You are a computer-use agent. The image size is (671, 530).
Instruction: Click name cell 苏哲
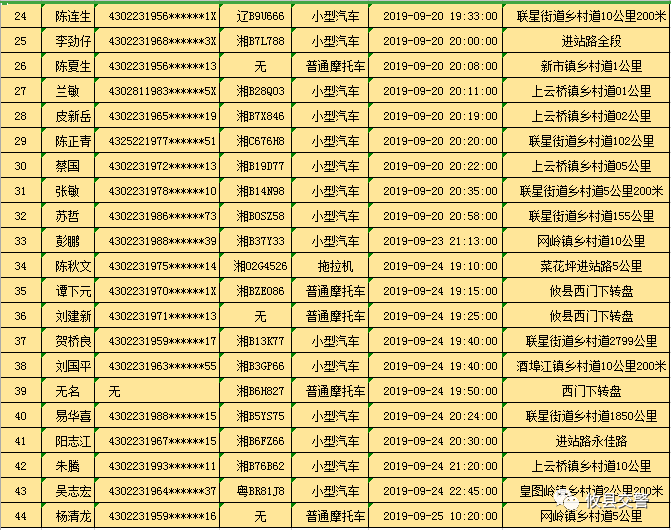(68, 216)
